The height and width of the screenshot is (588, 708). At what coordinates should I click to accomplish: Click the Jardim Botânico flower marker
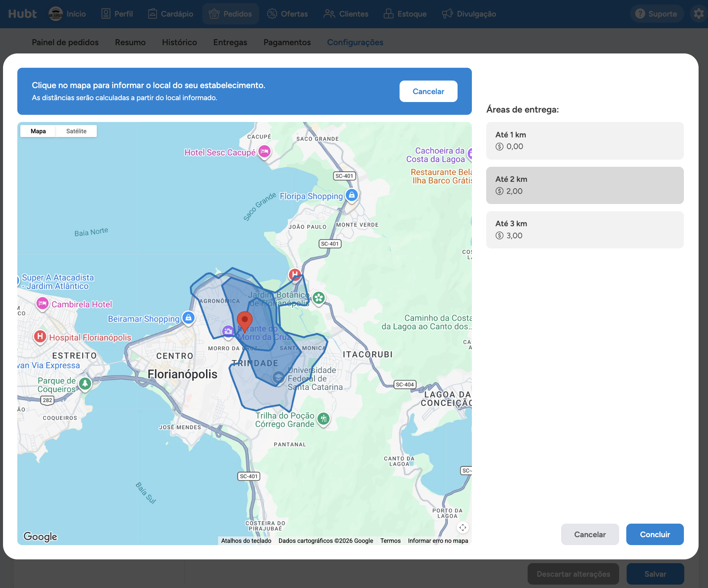tap(319, 298)
